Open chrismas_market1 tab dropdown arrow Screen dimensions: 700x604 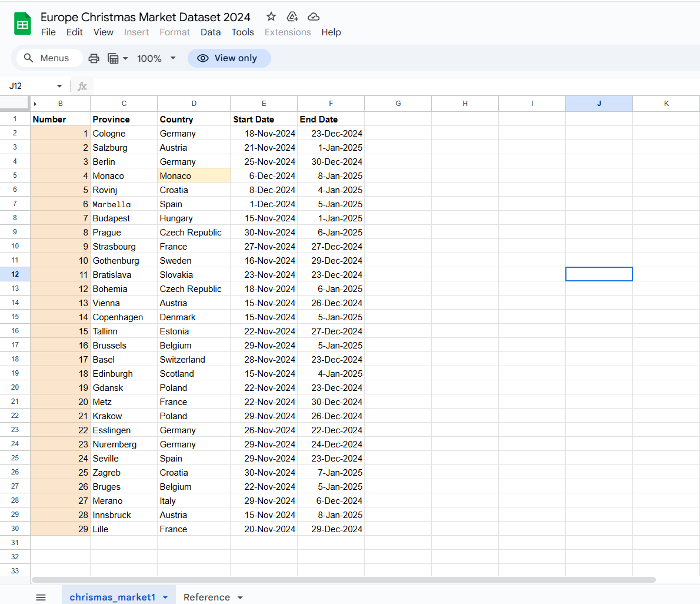[165, 598]
